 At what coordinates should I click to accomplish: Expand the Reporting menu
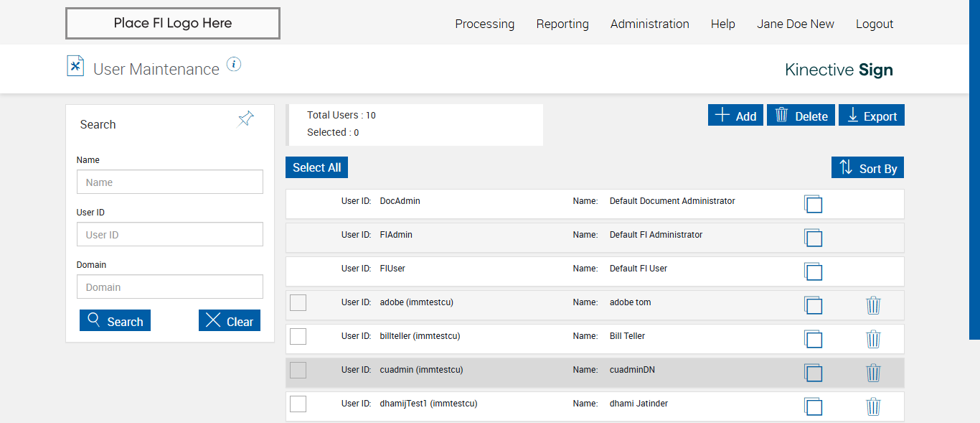(x=562, y=24)
